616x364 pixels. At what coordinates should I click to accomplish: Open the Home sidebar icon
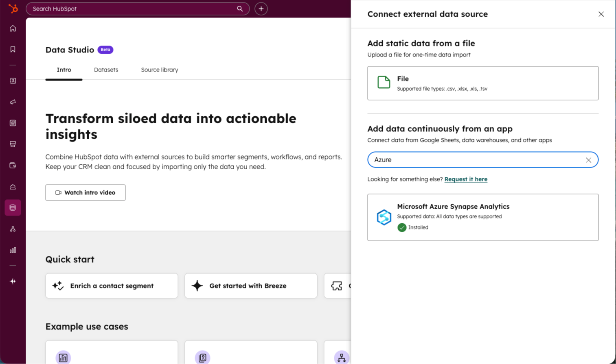coord(12,28)
